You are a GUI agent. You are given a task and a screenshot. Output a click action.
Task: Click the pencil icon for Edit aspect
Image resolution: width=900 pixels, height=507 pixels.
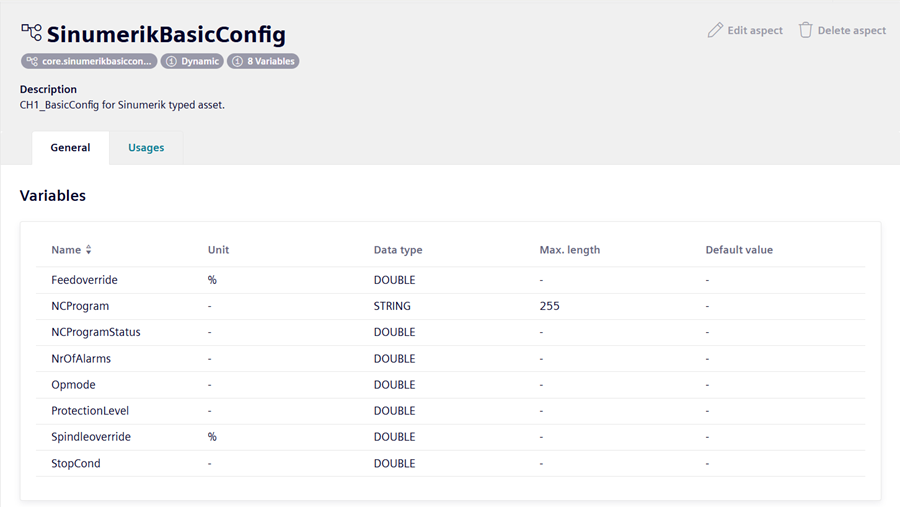[715, 30]
